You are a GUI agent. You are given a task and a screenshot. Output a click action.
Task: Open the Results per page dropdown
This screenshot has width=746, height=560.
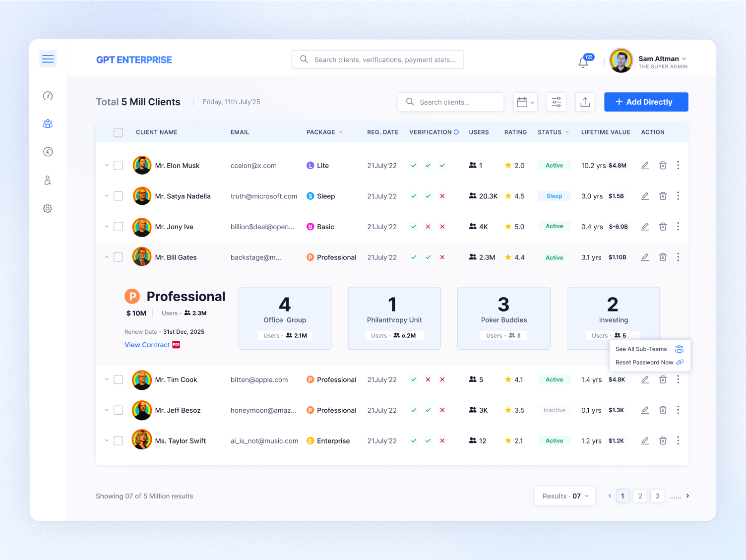[565, 496]
